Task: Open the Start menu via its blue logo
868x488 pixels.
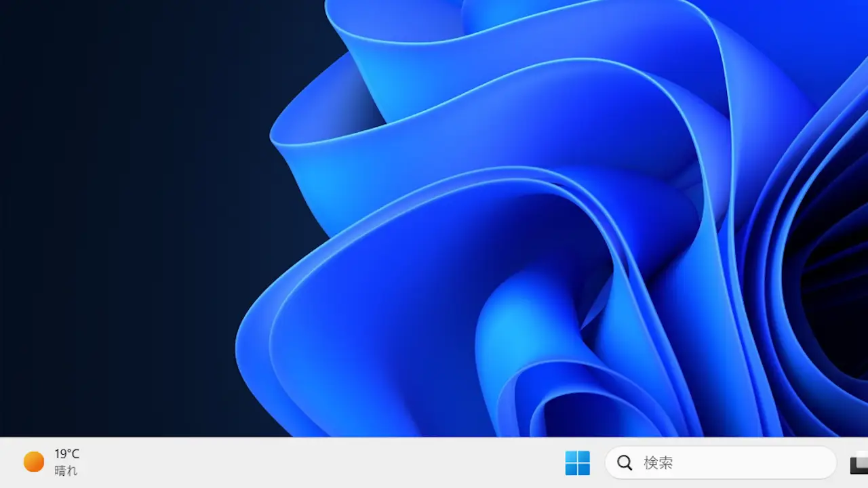Action: click(x=577, y=463)
